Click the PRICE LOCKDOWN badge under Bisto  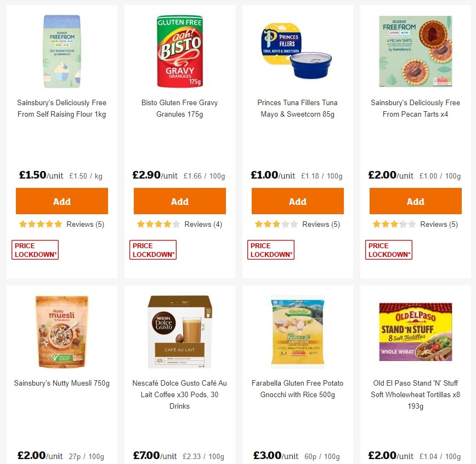point(152,249)
